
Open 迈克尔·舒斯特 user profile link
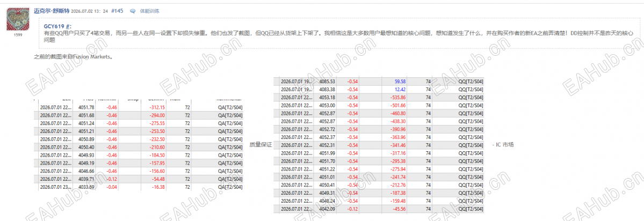pos(52,11)
